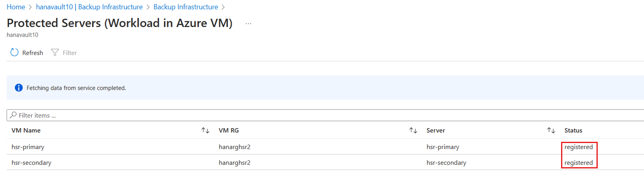
Task: Open hanavault10 | Backup Infrastructure breadcrumb
Action: (89, 7)
